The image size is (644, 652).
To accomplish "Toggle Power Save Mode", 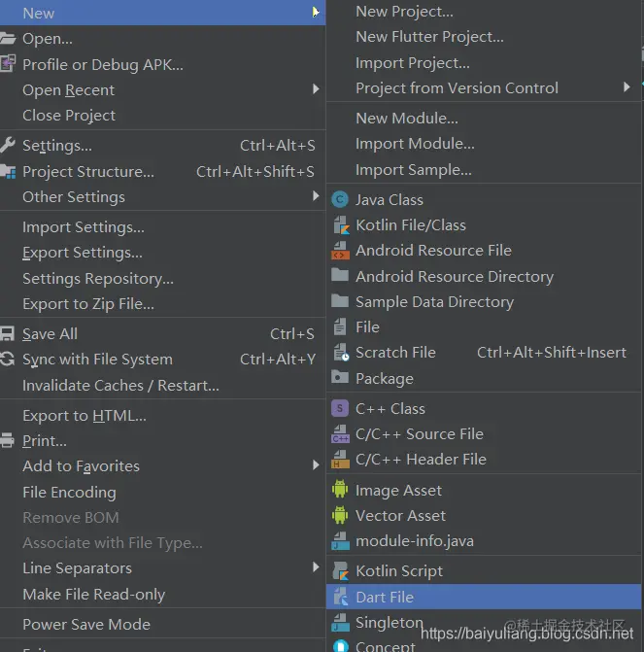I will [x=86, y=624].
